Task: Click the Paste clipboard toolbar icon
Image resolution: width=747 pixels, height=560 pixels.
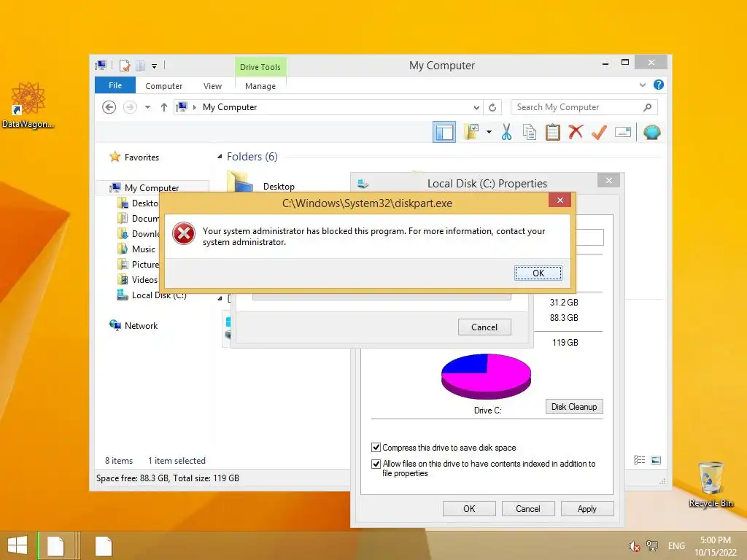Action: pyautogui.click(x=553, y=132)
